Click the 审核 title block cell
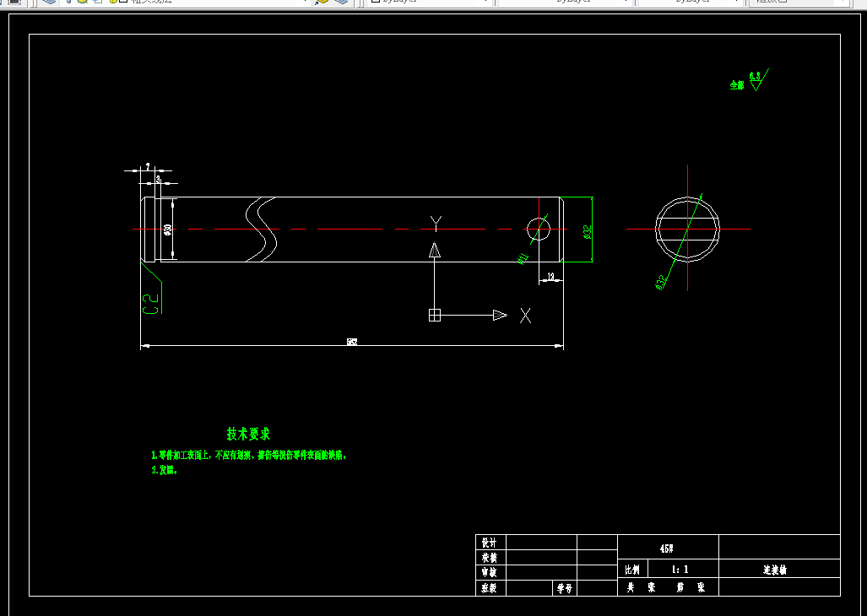The height and width of the screenshot is (616, 867). click(x=490, y=573)
